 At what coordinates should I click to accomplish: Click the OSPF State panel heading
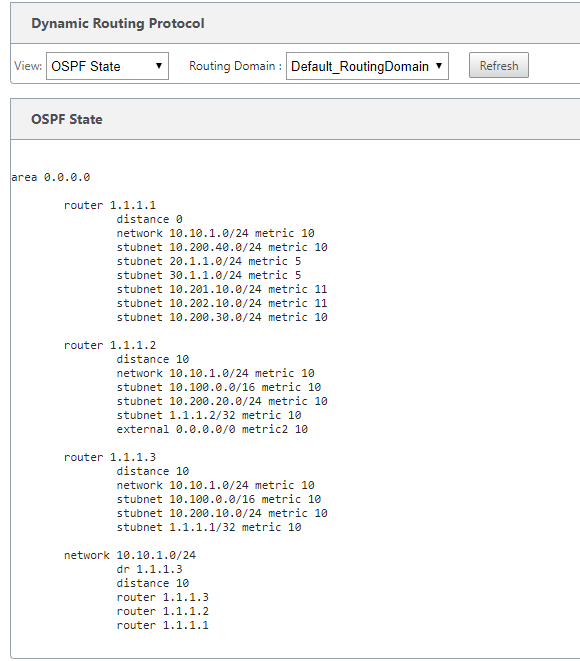click(67, 119)
